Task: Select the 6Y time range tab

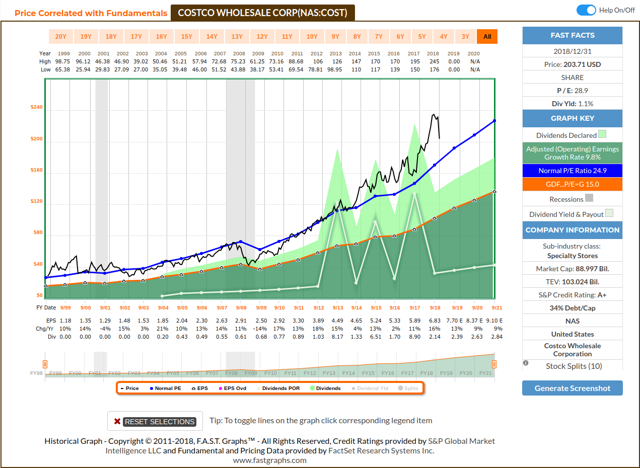Action: pyautogui.click(x=400, y=36)
